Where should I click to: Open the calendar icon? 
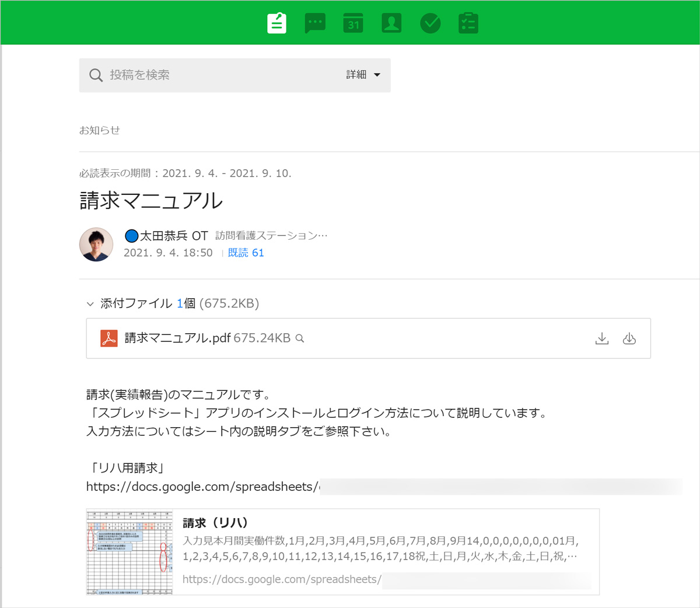[353, 23]
